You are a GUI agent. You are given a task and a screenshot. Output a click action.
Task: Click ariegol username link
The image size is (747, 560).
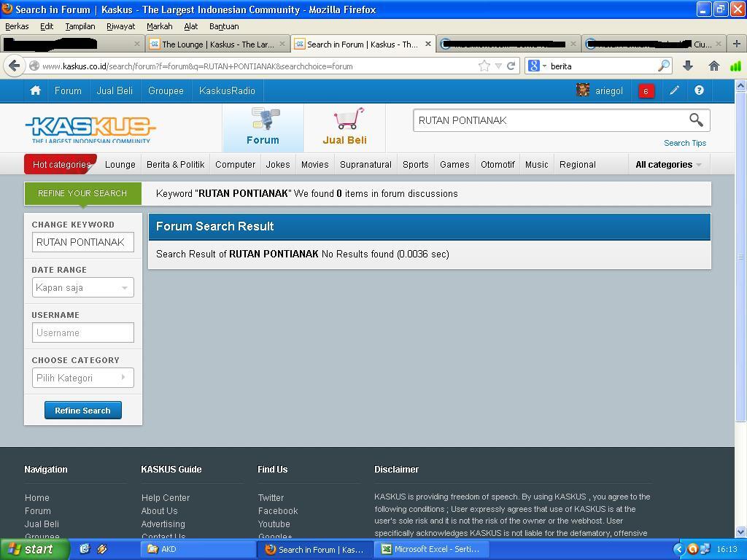tap(609, 90)
